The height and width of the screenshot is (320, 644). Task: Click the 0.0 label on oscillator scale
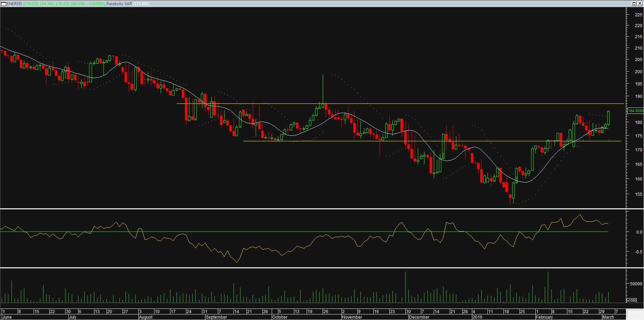tap(639, 232)
